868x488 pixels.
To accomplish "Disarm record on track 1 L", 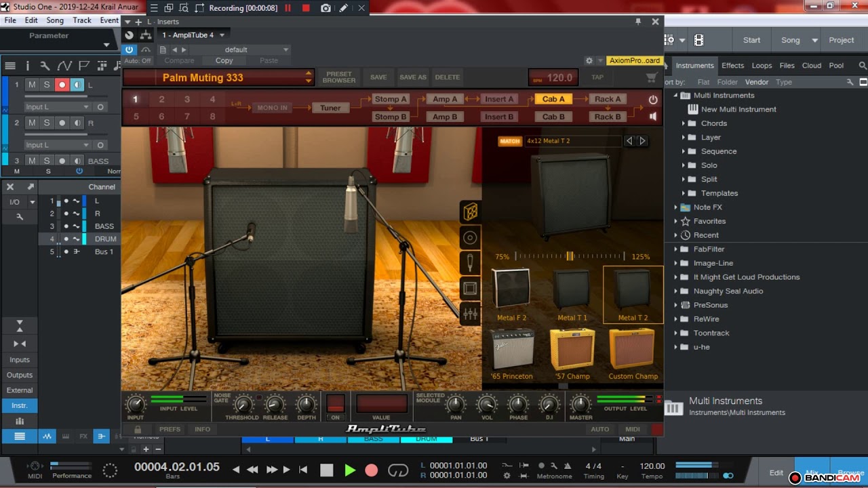I will [x=62, y=85].
